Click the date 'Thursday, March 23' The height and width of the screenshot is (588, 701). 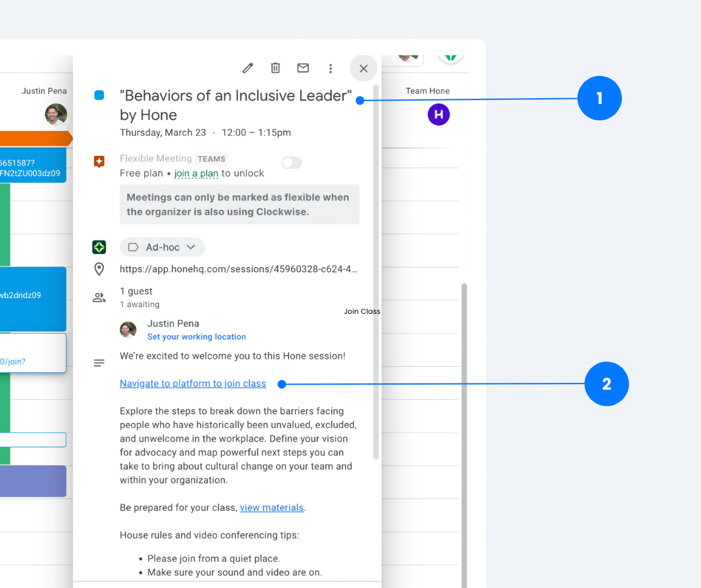tap(163, 133)
